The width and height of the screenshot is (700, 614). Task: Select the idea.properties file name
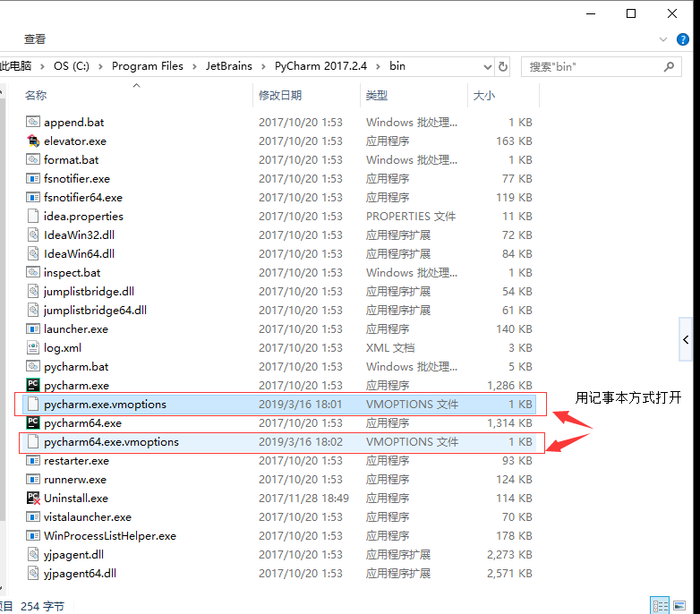click(x=83, y=217)
